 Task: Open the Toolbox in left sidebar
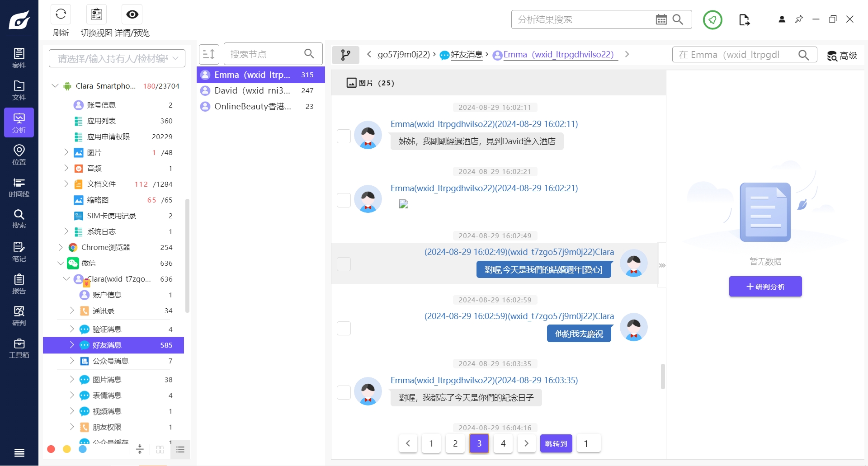(19, 348)
